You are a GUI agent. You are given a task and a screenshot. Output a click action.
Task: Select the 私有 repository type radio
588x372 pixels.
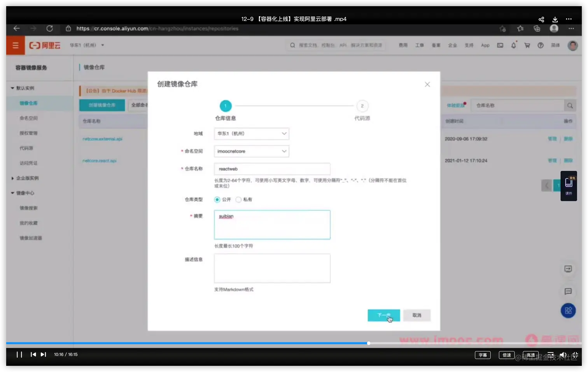coord(238,199)
